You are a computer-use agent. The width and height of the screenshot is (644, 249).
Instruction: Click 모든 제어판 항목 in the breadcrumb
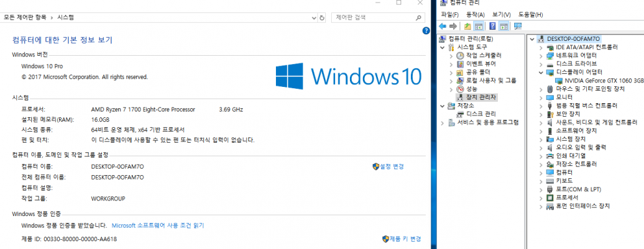pos(25,18)
